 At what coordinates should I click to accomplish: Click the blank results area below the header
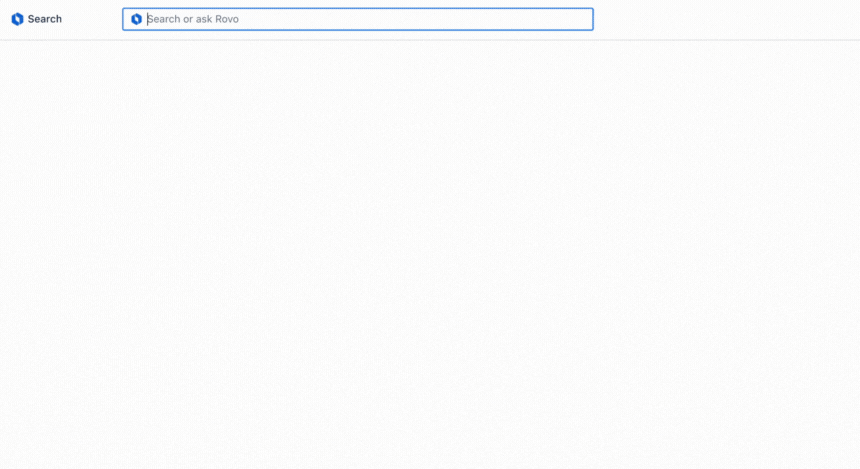[x=430, y=250]
